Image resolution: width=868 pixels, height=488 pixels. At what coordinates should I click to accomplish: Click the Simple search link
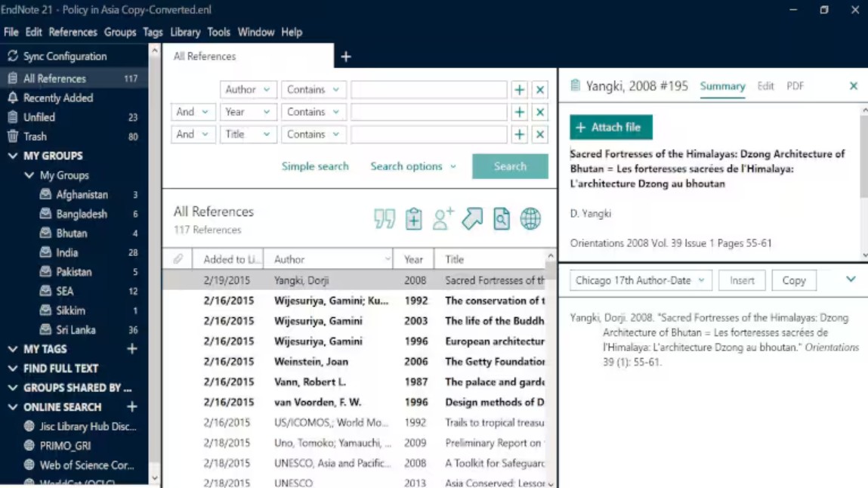315,166
